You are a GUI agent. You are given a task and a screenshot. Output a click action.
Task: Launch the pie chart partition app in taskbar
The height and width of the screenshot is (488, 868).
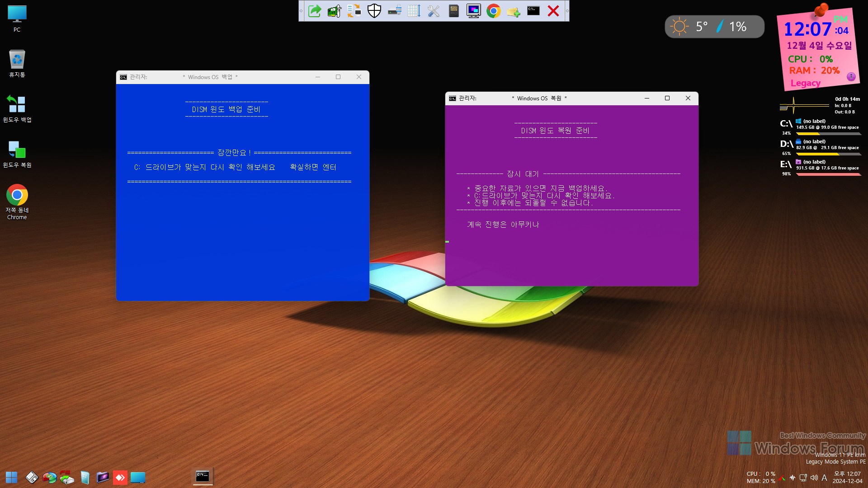(49, 477)
